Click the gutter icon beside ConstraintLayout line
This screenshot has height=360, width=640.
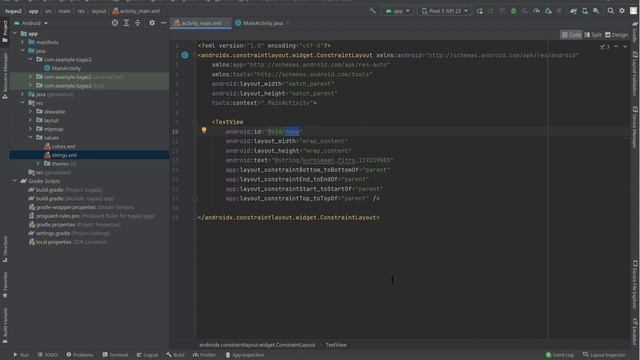185,55
